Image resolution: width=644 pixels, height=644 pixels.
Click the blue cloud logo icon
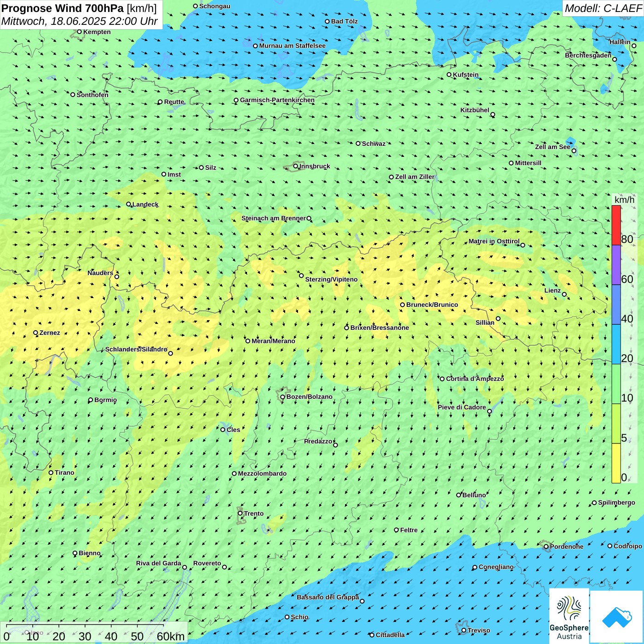[617, 617]
